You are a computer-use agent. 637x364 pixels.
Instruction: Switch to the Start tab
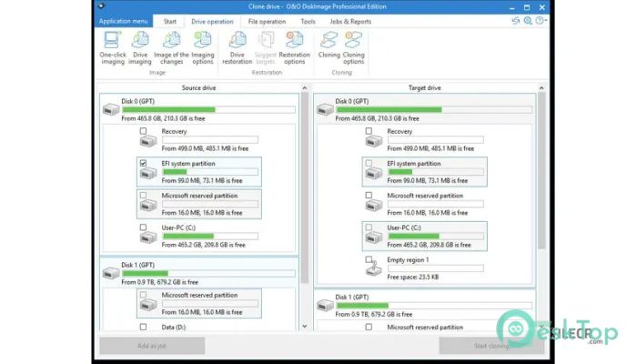(x=170, y=22)
